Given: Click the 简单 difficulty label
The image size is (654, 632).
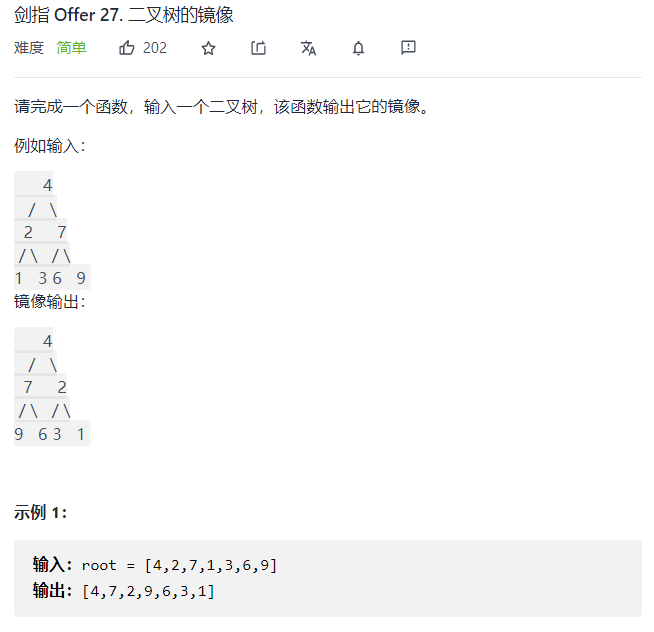Looking at the screenshot, I should pyautogui.click(x=71, y=48).
